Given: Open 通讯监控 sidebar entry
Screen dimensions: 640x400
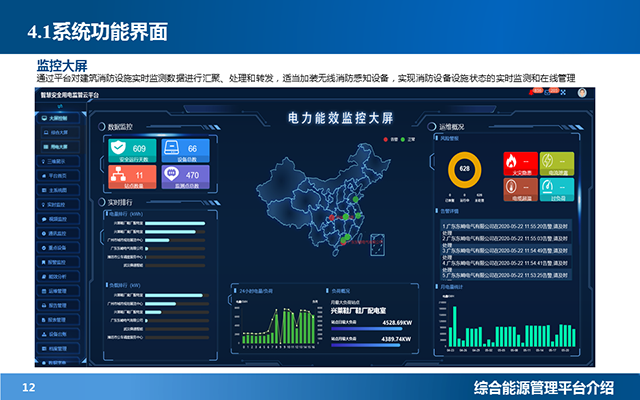Looking at the screenshot, I should pyautogui.click(x=58, y=233).
